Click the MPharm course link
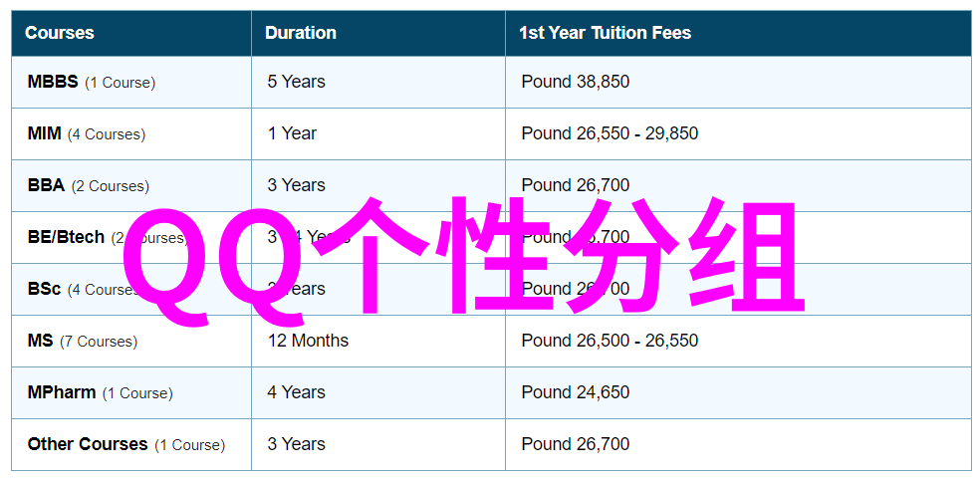 point(62,393)
